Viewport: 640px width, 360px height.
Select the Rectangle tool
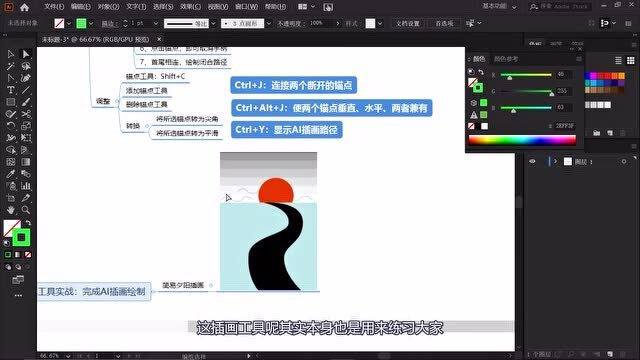11,102
